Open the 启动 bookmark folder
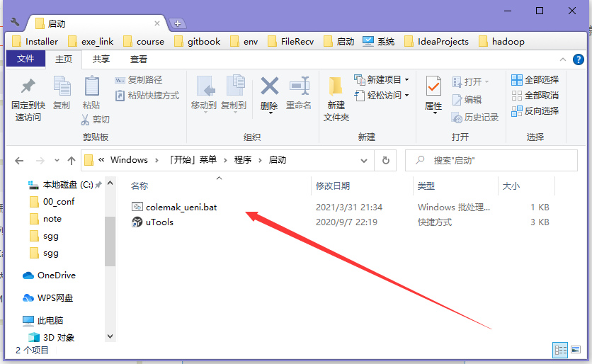Viewport: 592px width, 364px height. pos(339,42)
